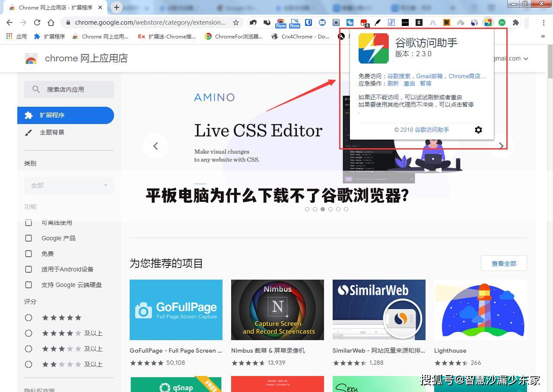Open the 应用 apps bookmark icon

tap(9, 36)
